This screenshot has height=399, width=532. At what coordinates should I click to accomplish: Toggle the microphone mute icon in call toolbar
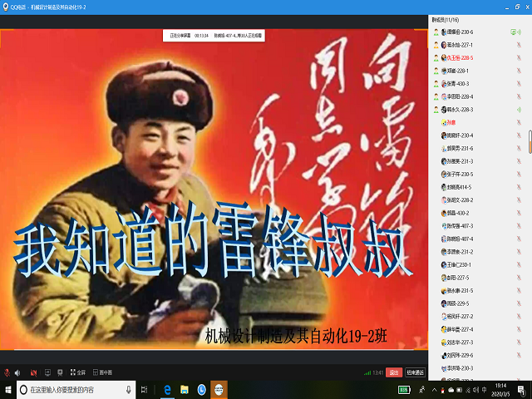click(x=7, y=372)
